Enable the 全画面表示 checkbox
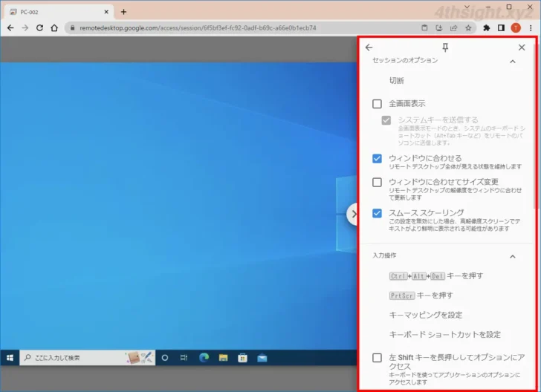This screenshot has width=541, height=392. tap(377, 103)
